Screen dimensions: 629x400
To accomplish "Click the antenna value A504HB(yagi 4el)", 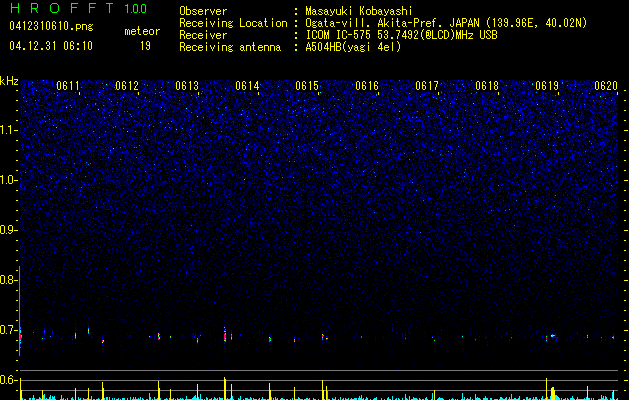I will 353,47.
